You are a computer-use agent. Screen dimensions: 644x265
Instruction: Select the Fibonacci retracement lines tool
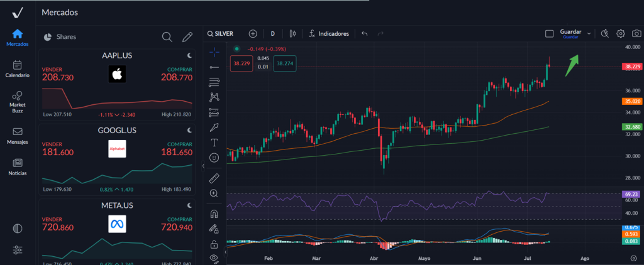point(214,82)
